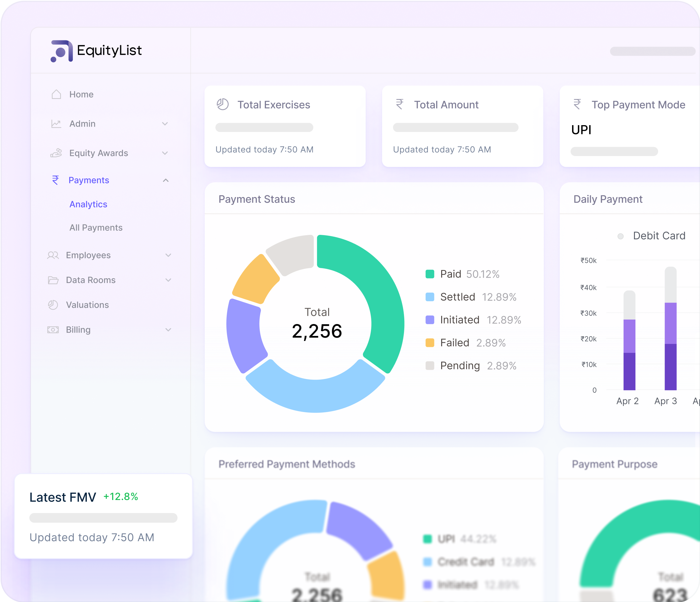Screen dimensions: 700x602
Task: Click the Payment Status heading
Action: click(x=257, y=199)
